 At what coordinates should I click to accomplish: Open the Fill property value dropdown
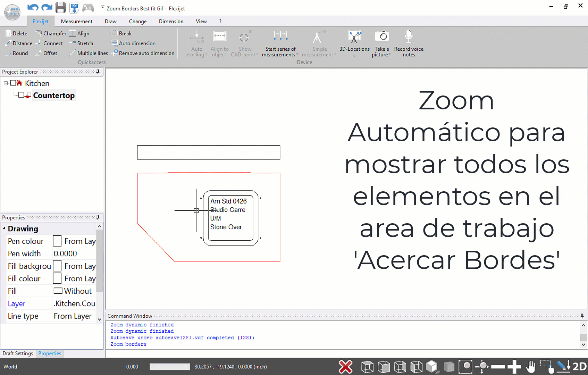pyautogui.click(x=74, y=291)
